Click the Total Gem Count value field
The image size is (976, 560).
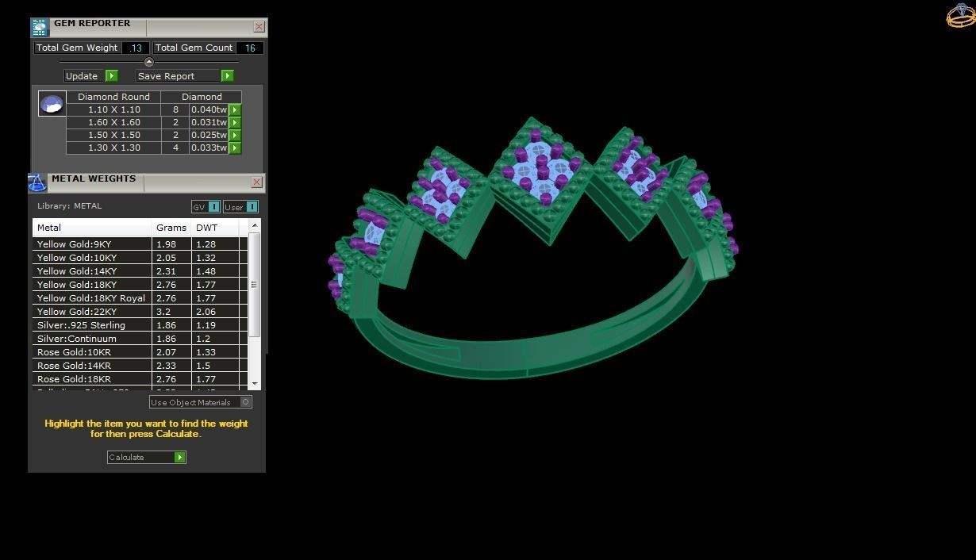(250, 48)
